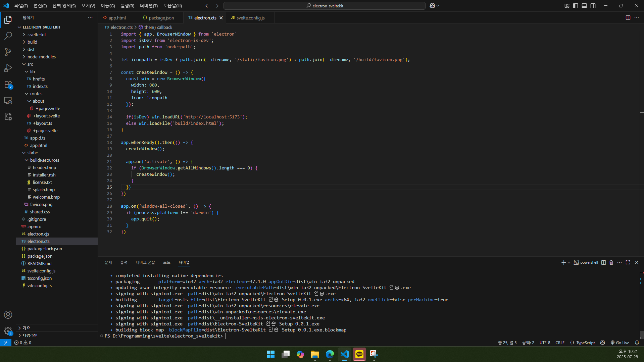Open Run and Debug view
Viewport: 644px width, 362px height.
8,68
